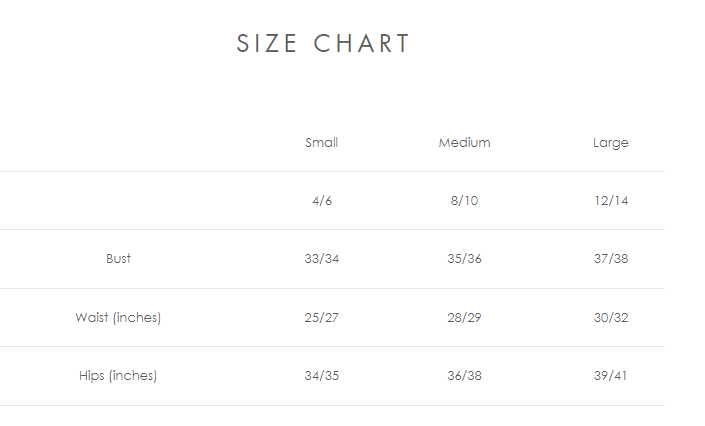Select the 33/34 Small bust value
The image size is (705, 426).
tap(322, 259)
